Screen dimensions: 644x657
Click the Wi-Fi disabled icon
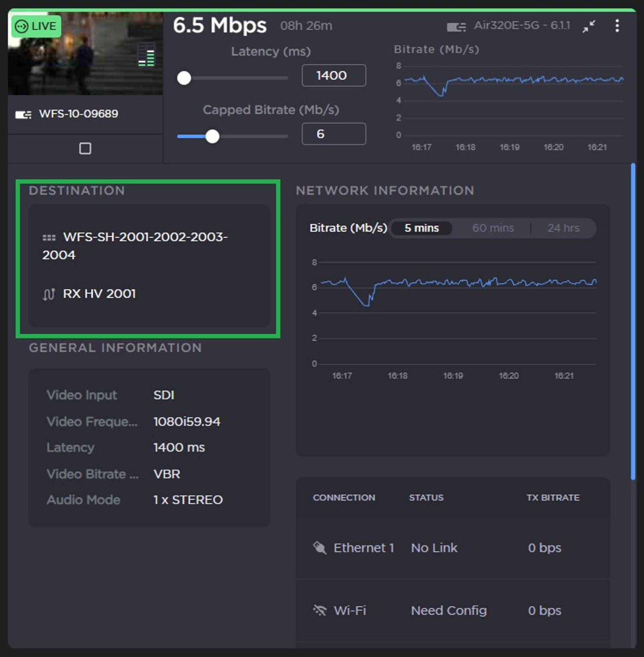(x=320, y=610)
